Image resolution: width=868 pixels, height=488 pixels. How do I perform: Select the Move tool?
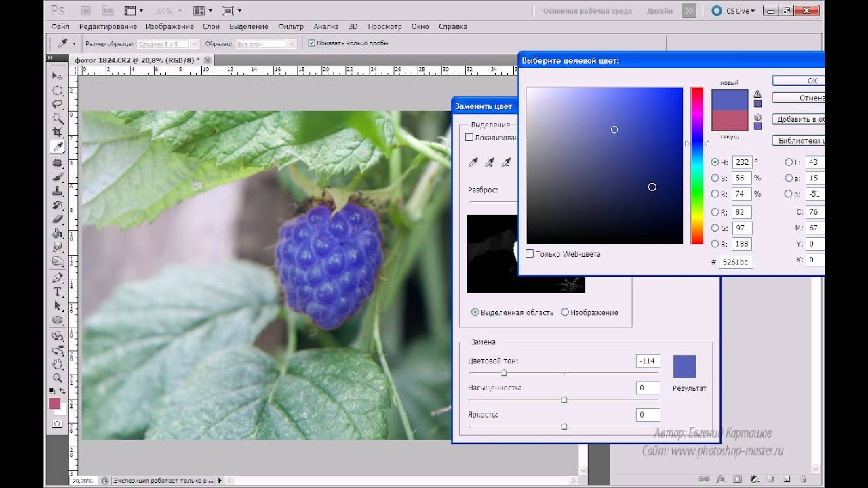58,77
